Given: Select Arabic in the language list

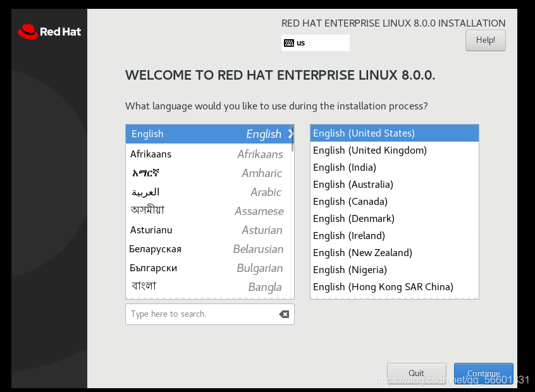Looking at the screenshot, I should [209, 192].
